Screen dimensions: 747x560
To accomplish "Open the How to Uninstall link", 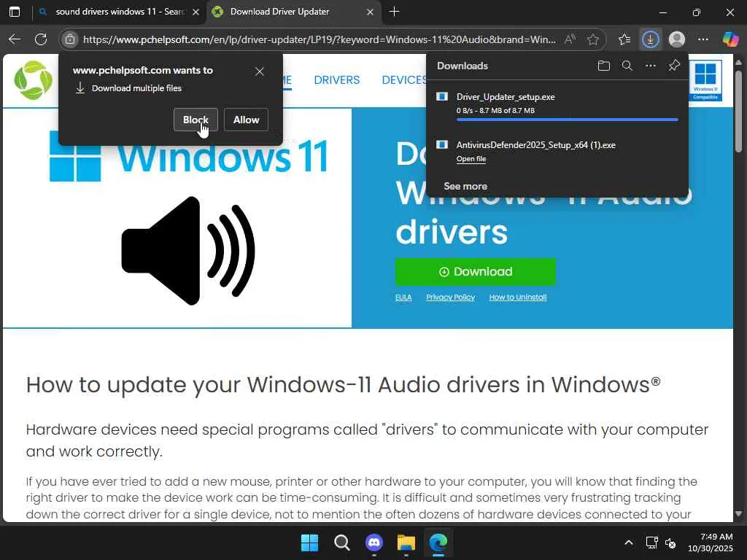I will pyautogui.click(x=517, y=297).
